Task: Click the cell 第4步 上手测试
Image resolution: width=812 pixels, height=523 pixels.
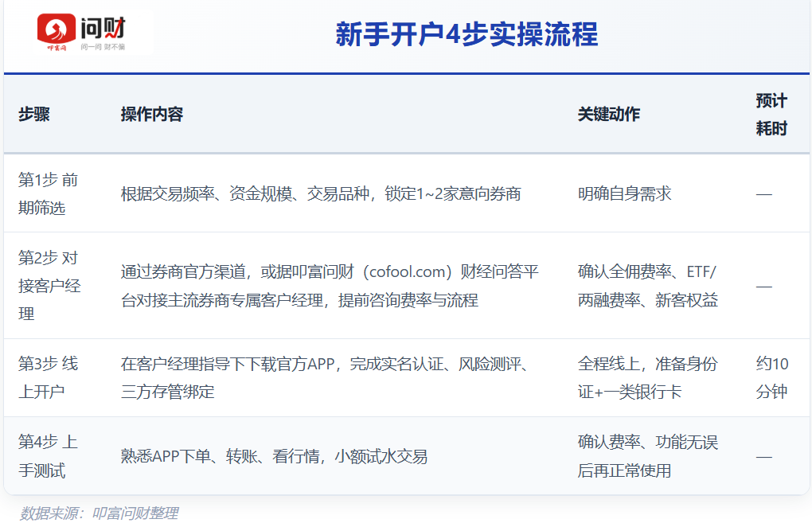Action: click(48, 456)
